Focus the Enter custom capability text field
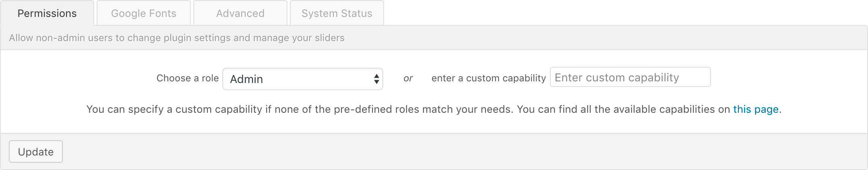 (x=630, y=77)
